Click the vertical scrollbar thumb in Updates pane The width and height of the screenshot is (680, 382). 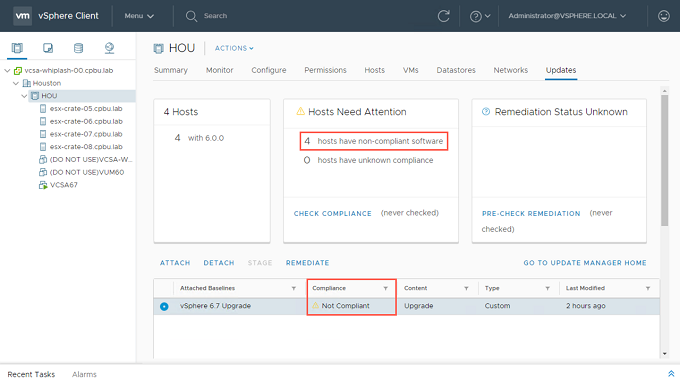pyautogui.click(x=664, y=160)
